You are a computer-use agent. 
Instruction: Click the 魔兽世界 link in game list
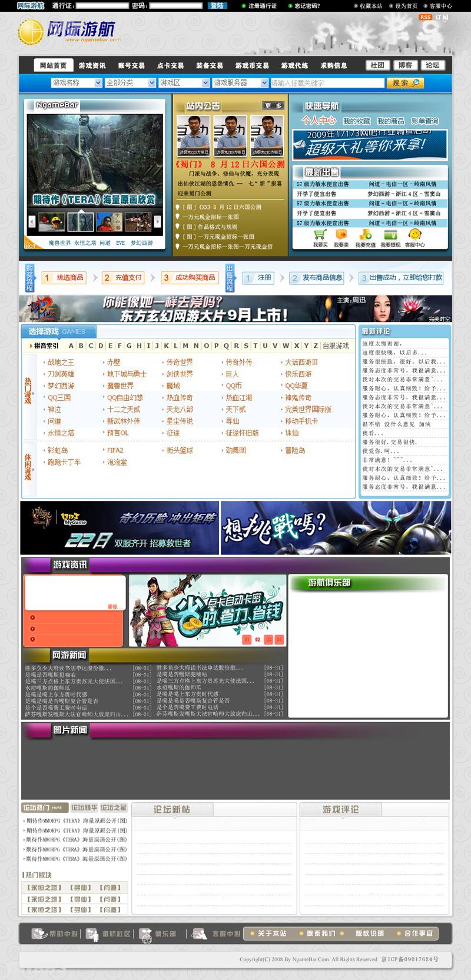[120, 386]
